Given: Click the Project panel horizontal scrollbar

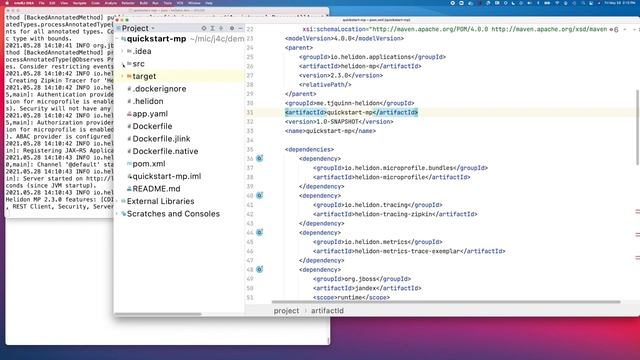Looking at the screenshot, I should click(158, 314).
